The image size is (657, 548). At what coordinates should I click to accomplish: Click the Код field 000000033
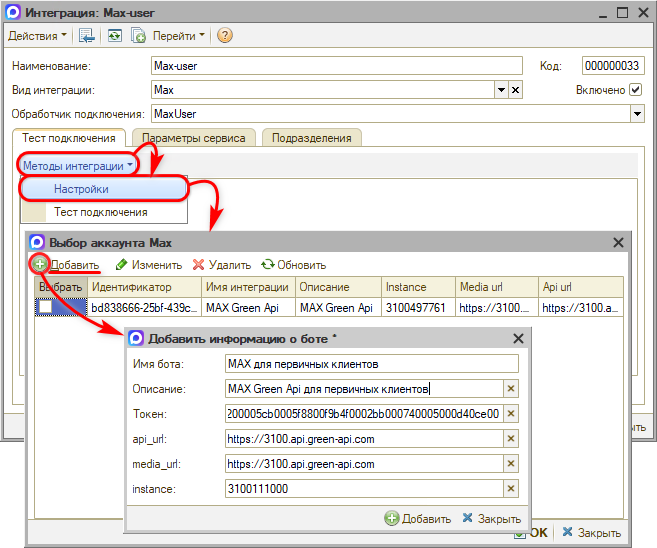pos(613,66)
